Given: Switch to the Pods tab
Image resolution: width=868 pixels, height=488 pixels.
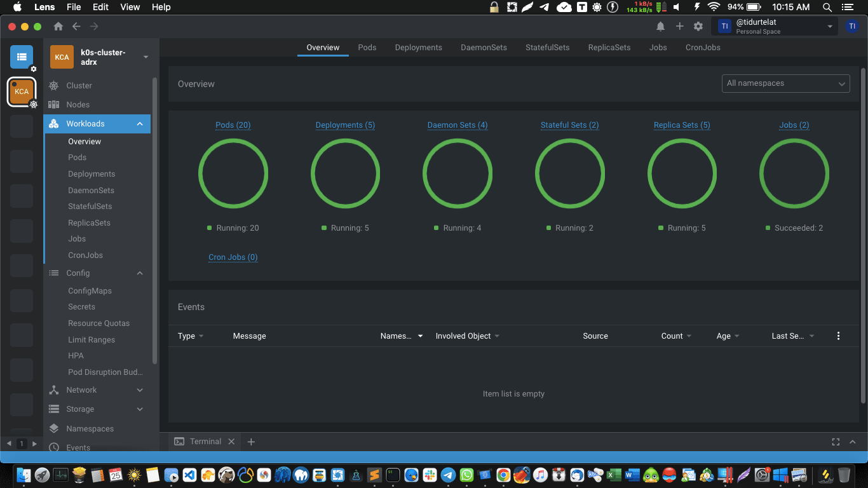Looking at the screenshot, I should coord(367,48).
